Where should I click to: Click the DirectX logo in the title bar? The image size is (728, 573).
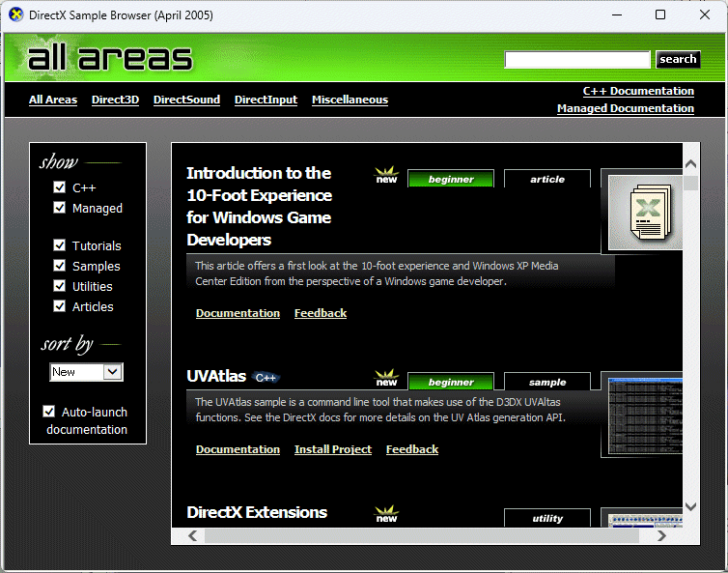tap(15, 14)
